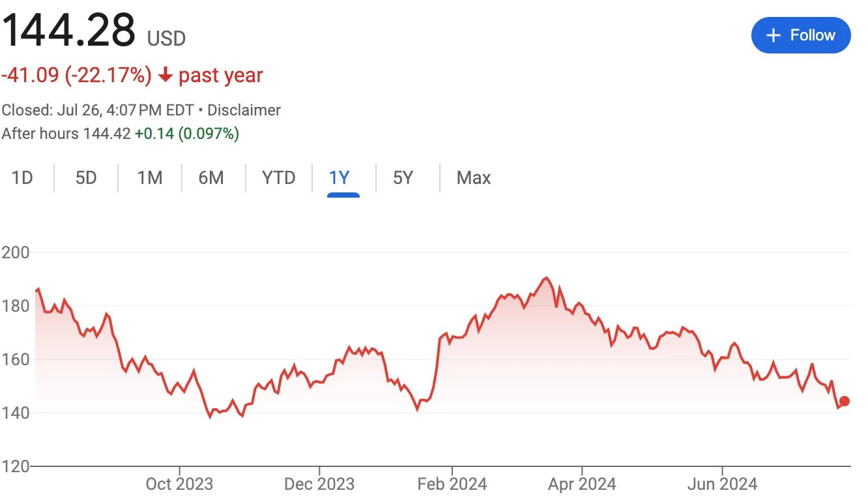The image size is (868, 497).
Task: Click the Dec 2023 axis label
Action: [320, 484]
